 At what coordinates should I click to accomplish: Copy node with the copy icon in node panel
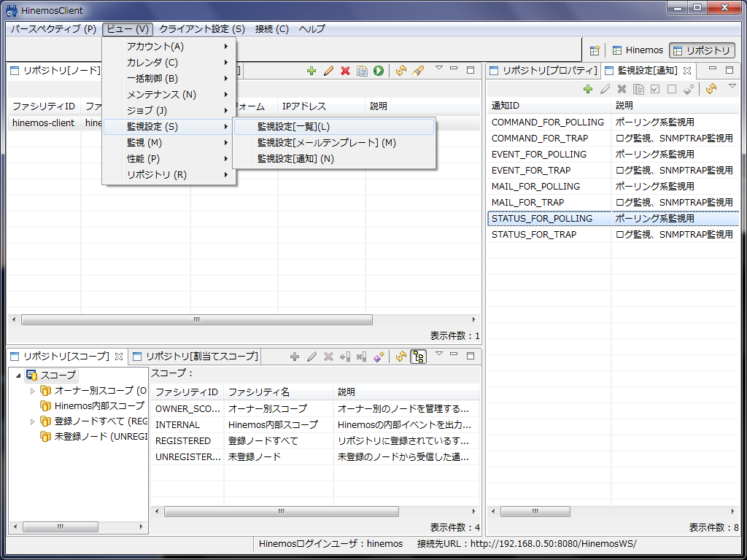(362, 71)
